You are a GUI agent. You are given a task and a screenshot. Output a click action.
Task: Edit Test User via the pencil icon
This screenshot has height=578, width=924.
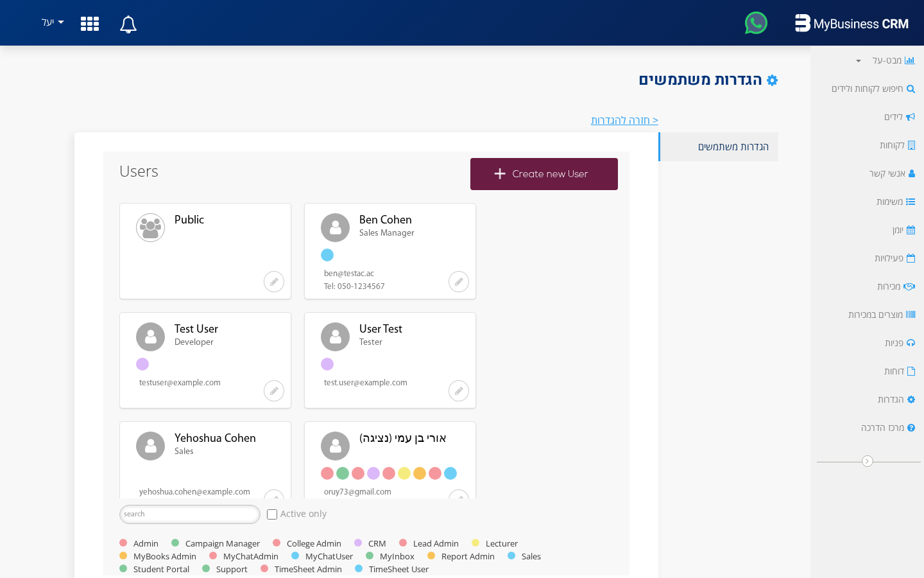(274, 390)
